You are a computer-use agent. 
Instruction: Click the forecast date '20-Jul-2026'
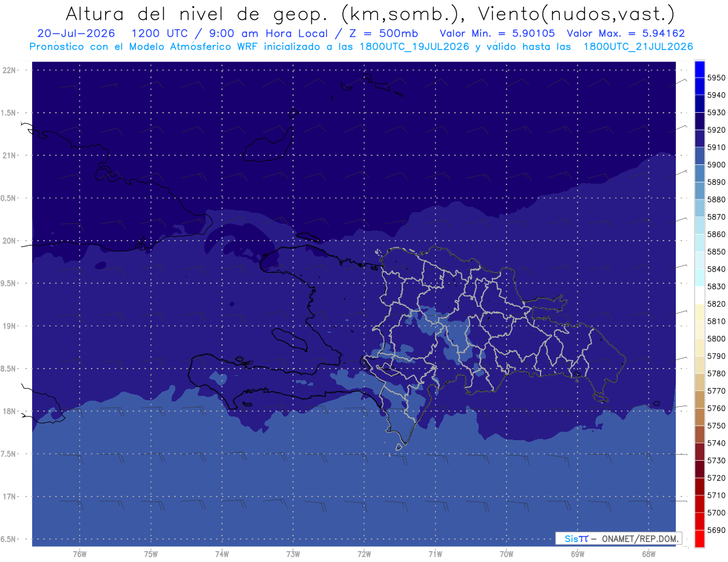(76, 33)
